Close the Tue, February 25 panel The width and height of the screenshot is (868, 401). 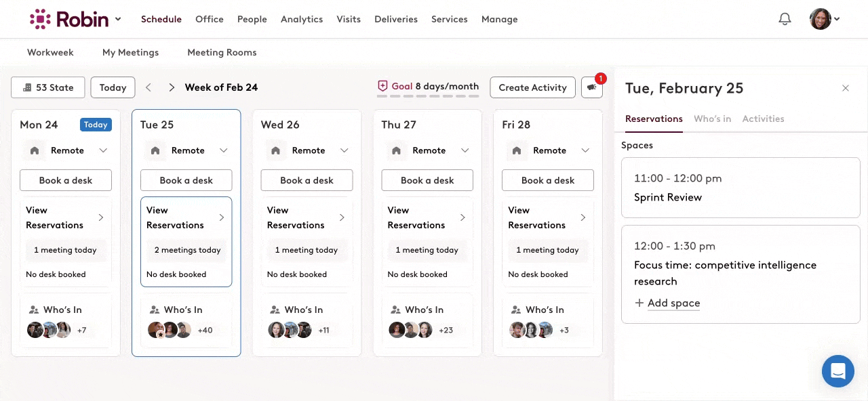point(846,88)
